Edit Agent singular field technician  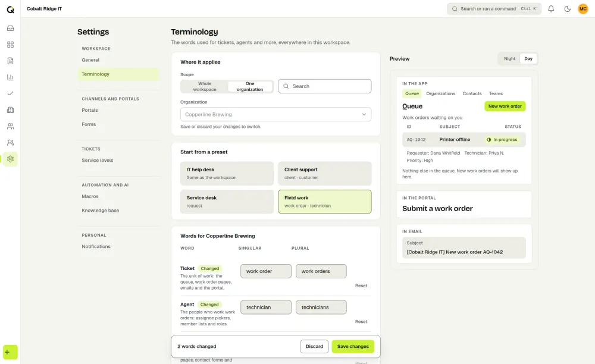click(265, 307)
